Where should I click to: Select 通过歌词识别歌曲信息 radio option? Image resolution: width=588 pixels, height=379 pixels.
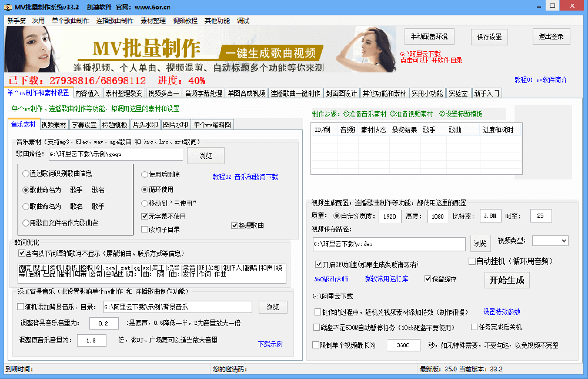pyautogui.click(x=57, y=174)
